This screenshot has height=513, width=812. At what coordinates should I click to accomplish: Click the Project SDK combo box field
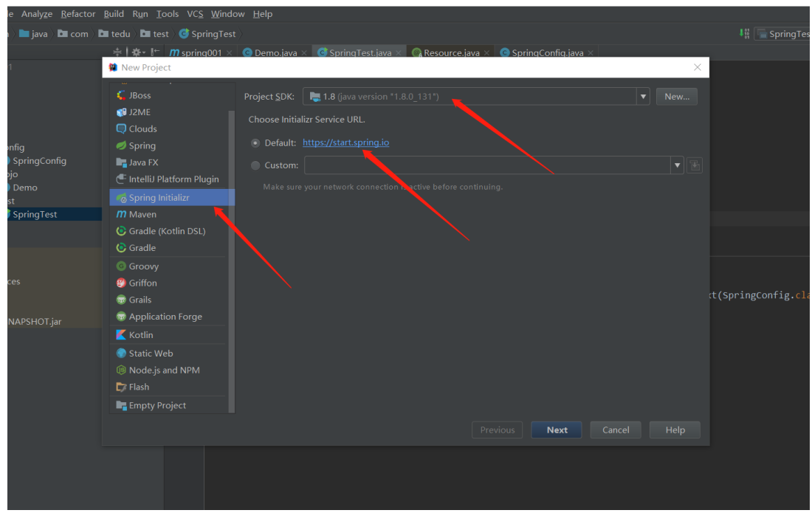469,96
